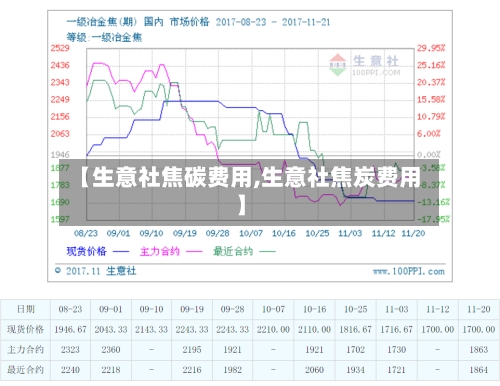The height and width of the screenshot is (386, 500).
Task: Click the 08/23 date on the x-axis
Action: 86,233
